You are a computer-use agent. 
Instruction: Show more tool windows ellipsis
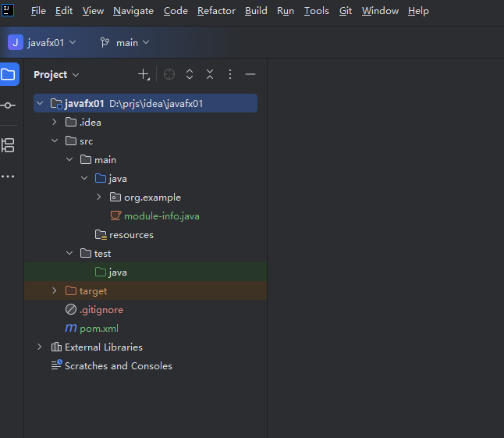pos(9,176)
